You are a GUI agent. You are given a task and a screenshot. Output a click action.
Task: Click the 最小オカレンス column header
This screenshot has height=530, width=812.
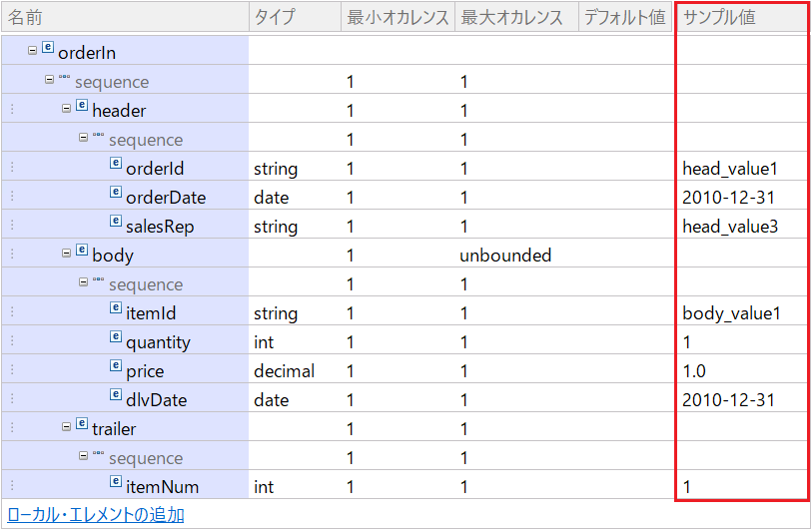pos(398,17)
